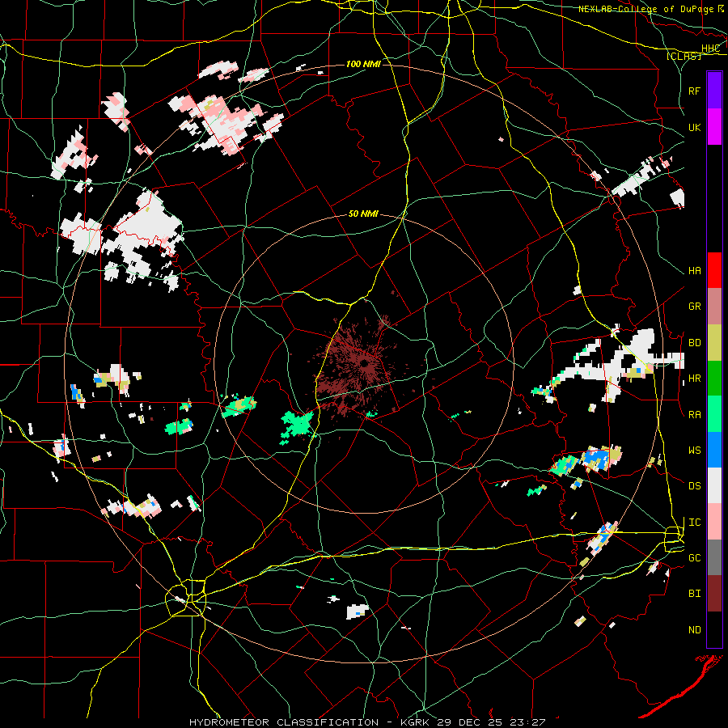
Task: Click the light green RA rain swatch
Action: [714, 414]
